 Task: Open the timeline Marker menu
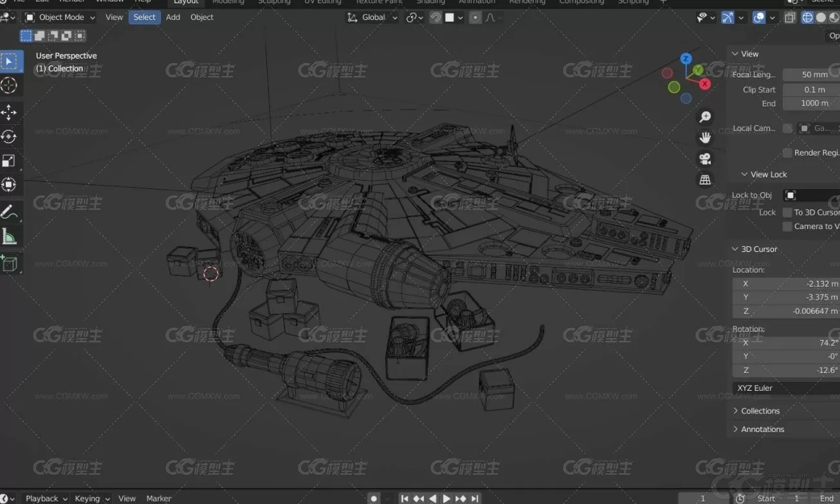point(159,498)
